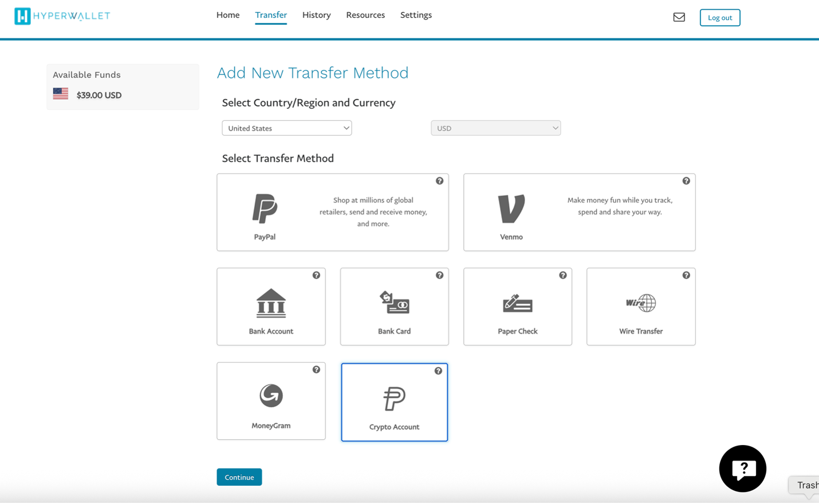Deselect the highlighted Crypto Account option
Viewport: 819px width, 504px height.
(x=394, y=402)
